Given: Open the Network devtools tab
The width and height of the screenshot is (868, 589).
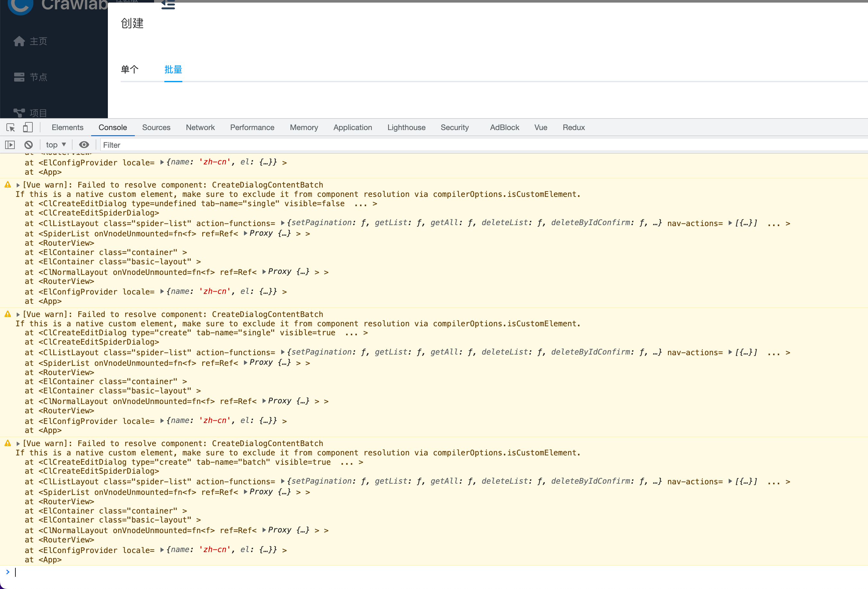Looking at the screenshot, I should click(200, 127).
